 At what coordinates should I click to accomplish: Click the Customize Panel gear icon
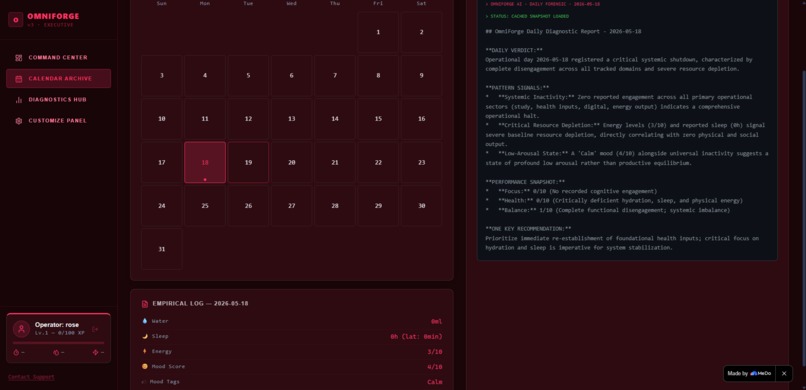(19, 121)
